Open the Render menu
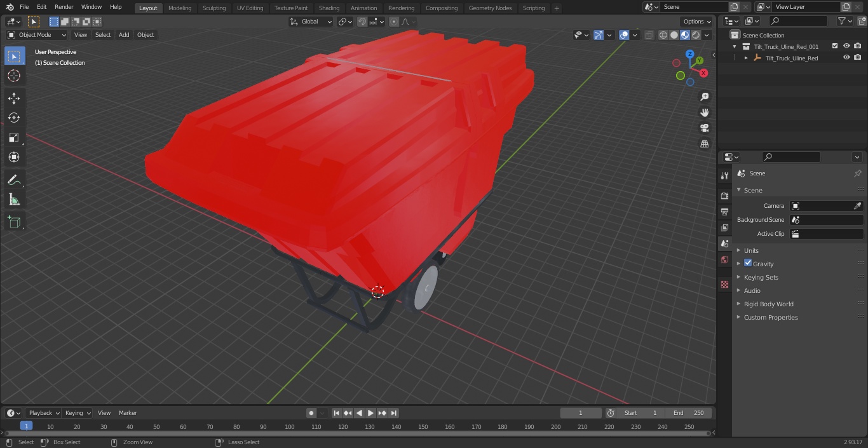The height and width of the screenshot is (448, 868). click(64, 7)
